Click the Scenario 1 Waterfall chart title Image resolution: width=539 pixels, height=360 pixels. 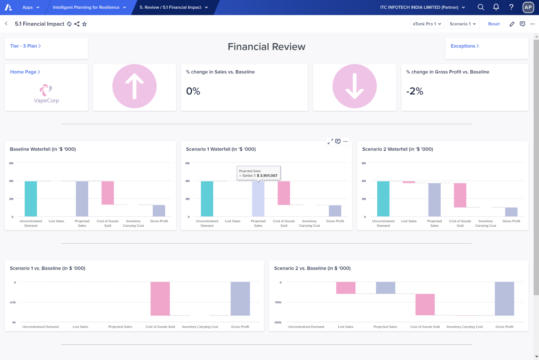click(221, 149)
